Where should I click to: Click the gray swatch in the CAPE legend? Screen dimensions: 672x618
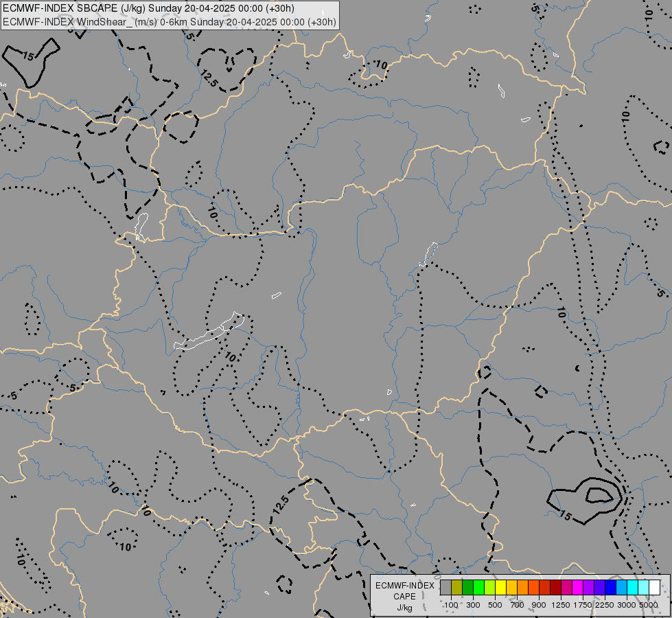[x=445, y=588]
